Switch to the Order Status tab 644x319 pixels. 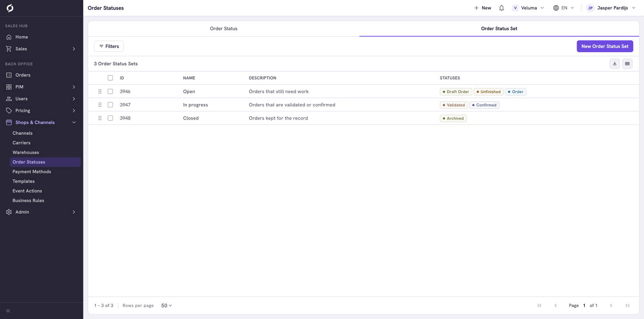click(x=224, y=28)
